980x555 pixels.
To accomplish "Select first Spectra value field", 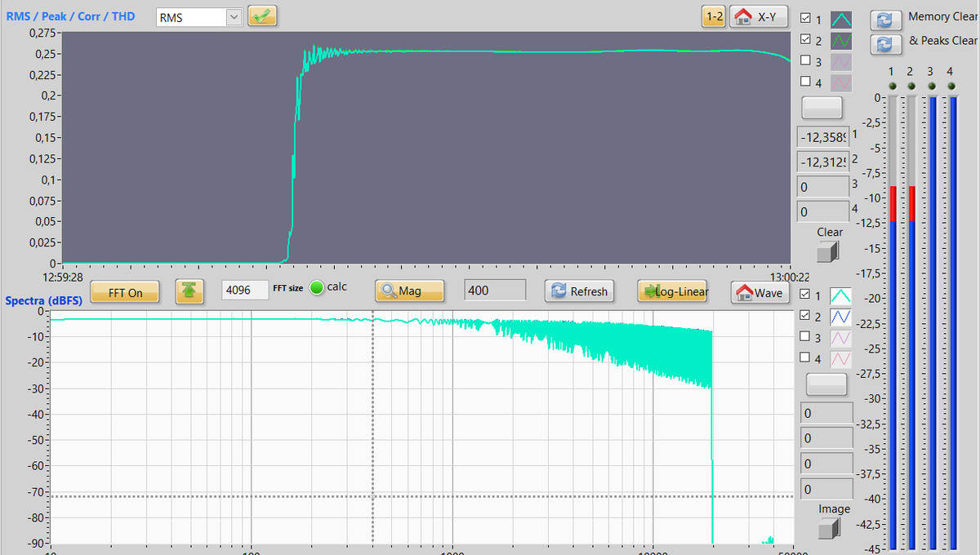I will coord(826,413).
